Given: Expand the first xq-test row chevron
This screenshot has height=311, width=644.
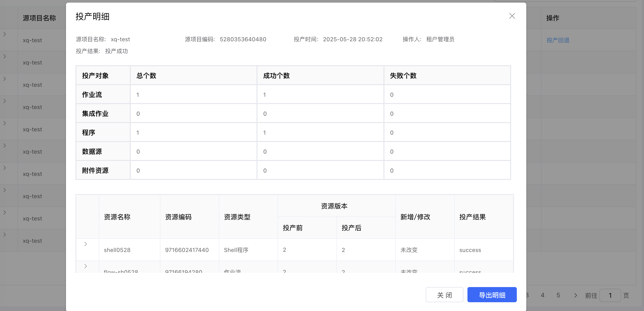Looking at the screenshot, I should pos(5,34).
